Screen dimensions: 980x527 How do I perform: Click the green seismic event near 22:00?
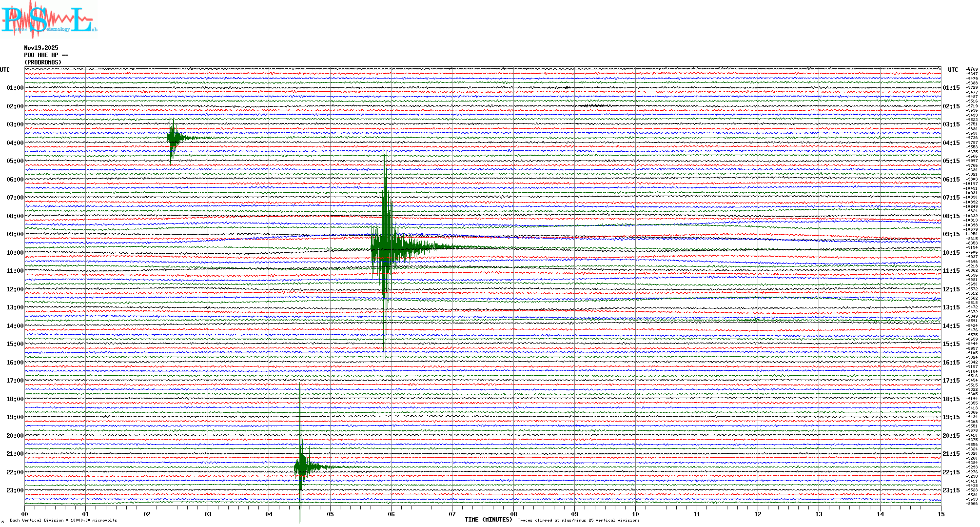click(301, 467)
